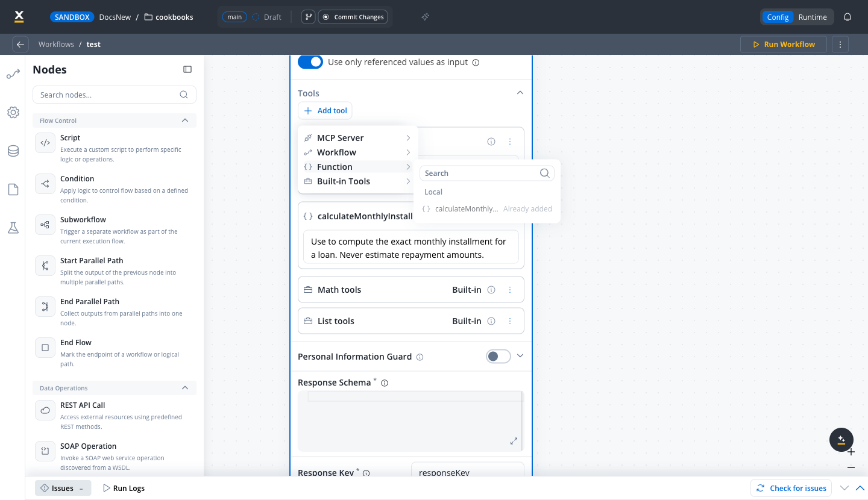The image size is (868, 500).
Task: Open the Function submenu
Action: (357, 167)
